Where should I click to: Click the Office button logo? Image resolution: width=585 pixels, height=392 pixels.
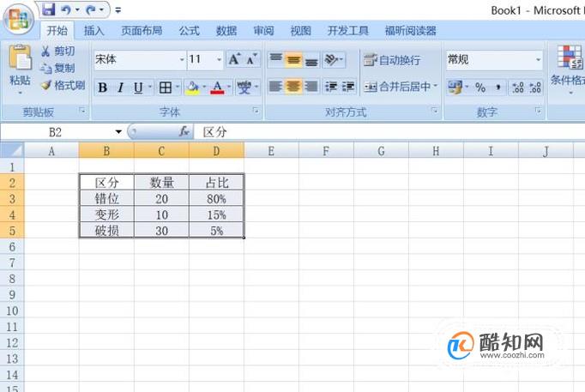click(19, 19)
